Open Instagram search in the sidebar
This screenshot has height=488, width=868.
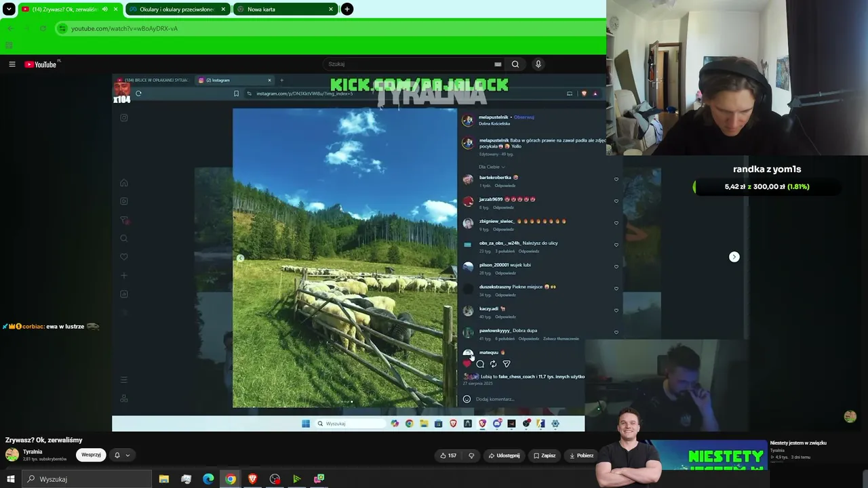(x=124, y=239)
